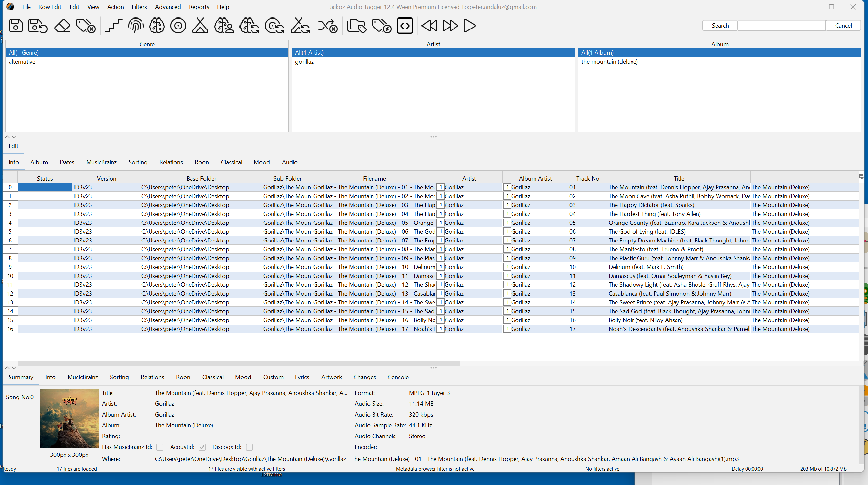Screen dimensions: 868x485
Task: Toggle the Acoustid checkbox
Action: [202, 447]
